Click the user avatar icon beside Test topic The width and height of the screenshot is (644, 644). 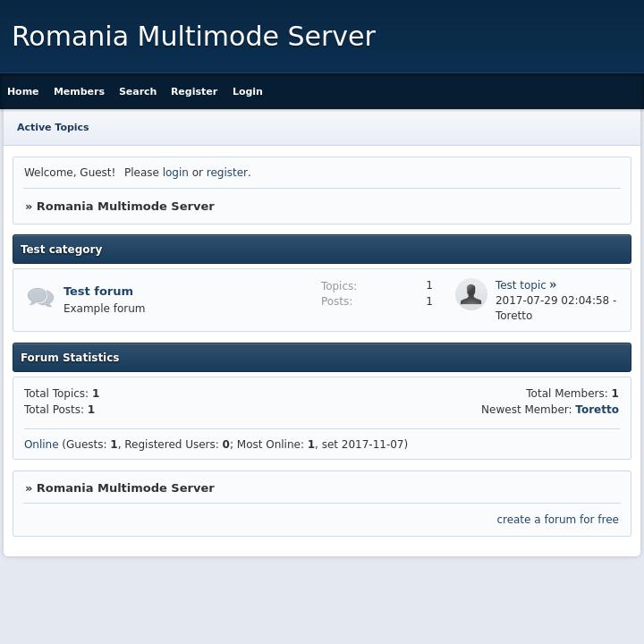[x=470, y=294]
